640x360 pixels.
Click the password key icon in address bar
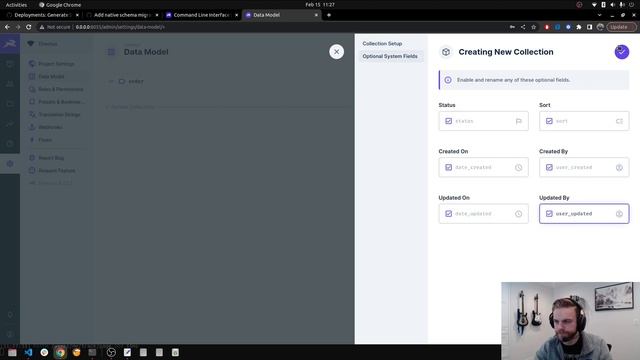click(x=512, y=27)
